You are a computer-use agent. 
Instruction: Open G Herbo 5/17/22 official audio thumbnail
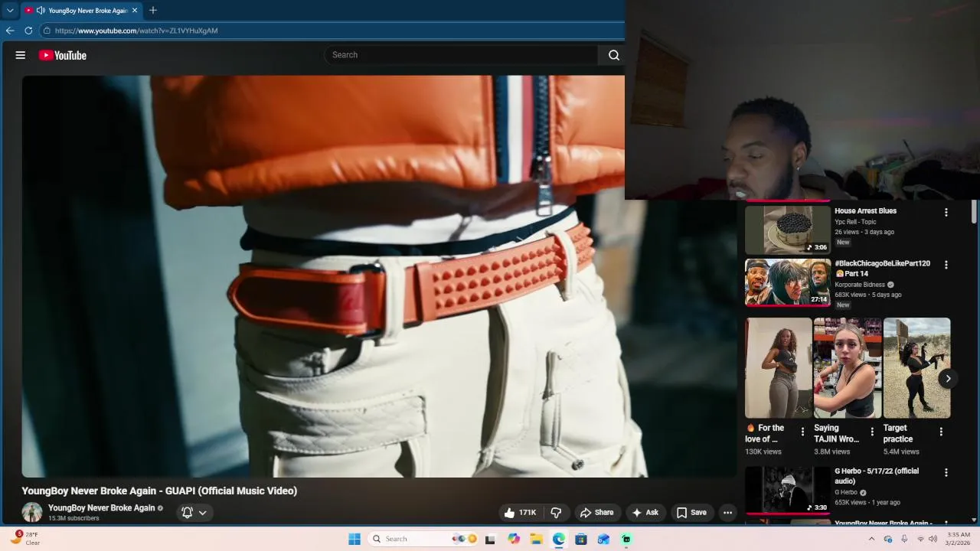click(x=788, y=491)
